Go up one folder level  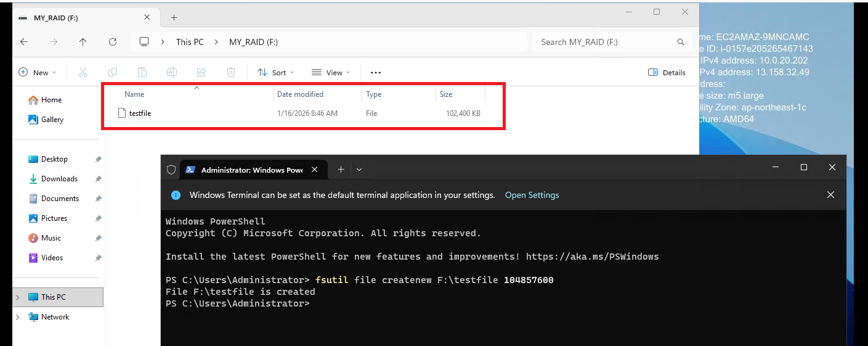[83, 42]
